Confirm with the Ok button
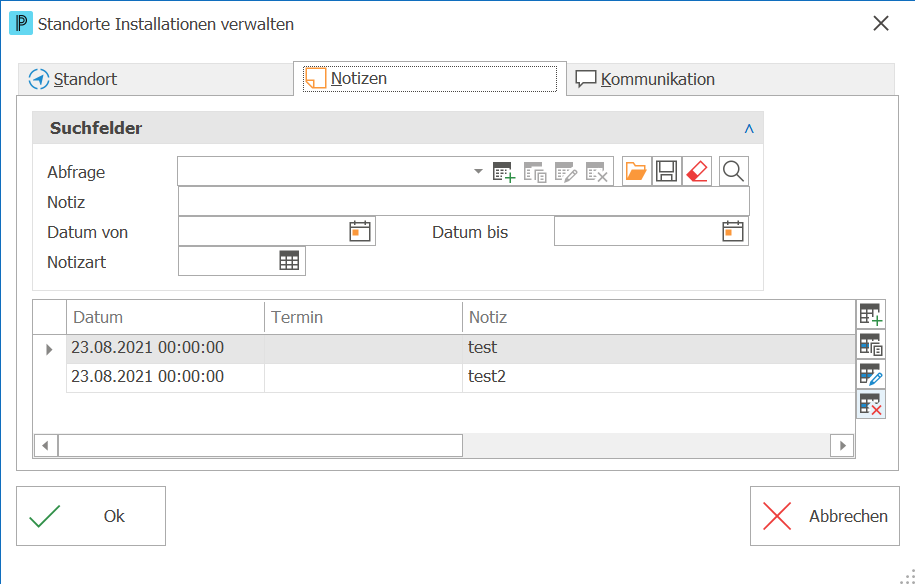Screen dimensions: 915x584 pyautogui.click(x=91, y=516)
